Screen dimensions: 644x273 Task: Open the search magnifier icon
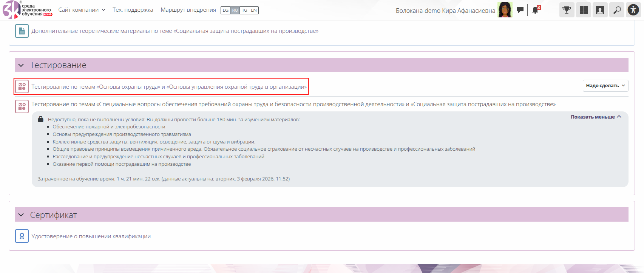coord(617,10)
